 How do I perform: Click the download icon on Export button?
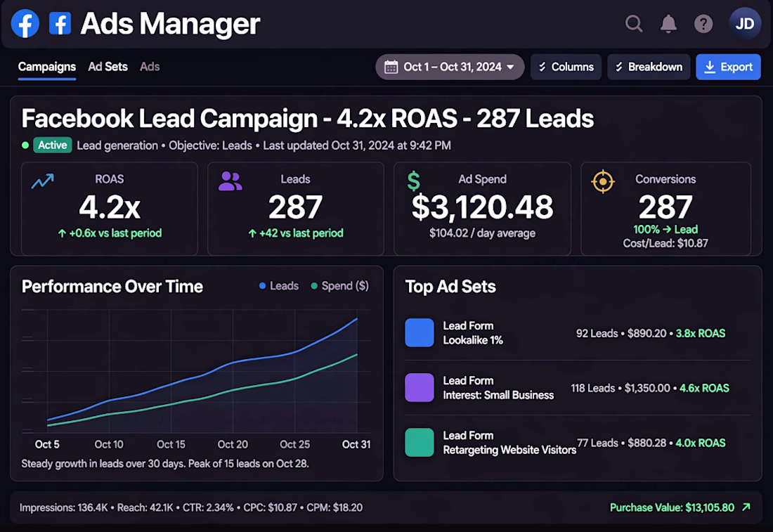[710, 67]
